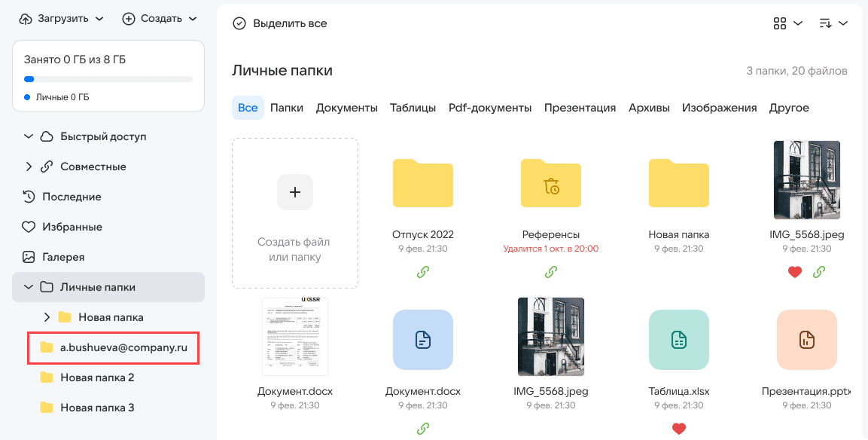Click the picture icon for Галерея
The height and width of the screenshot is (440, 868).
tap(29, 257)
